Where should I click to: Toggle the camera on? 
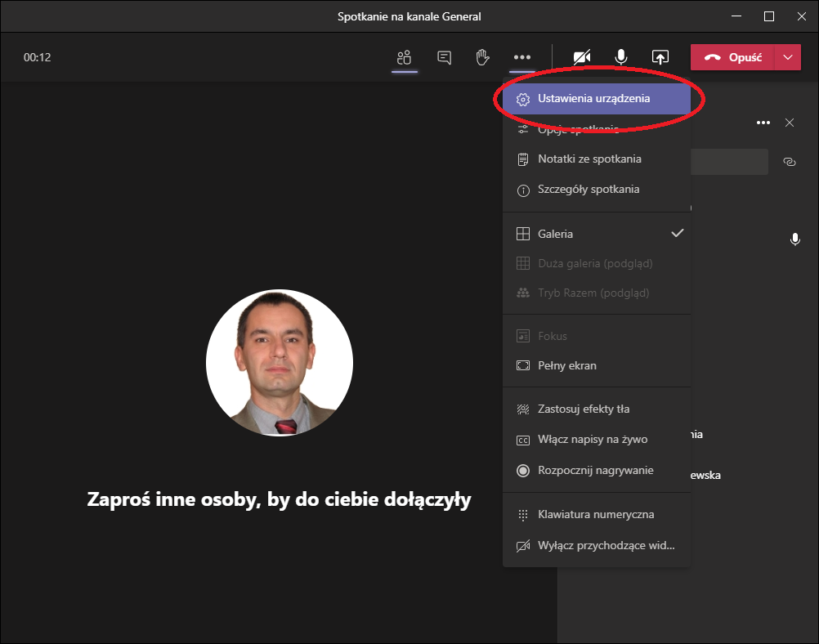582,57
